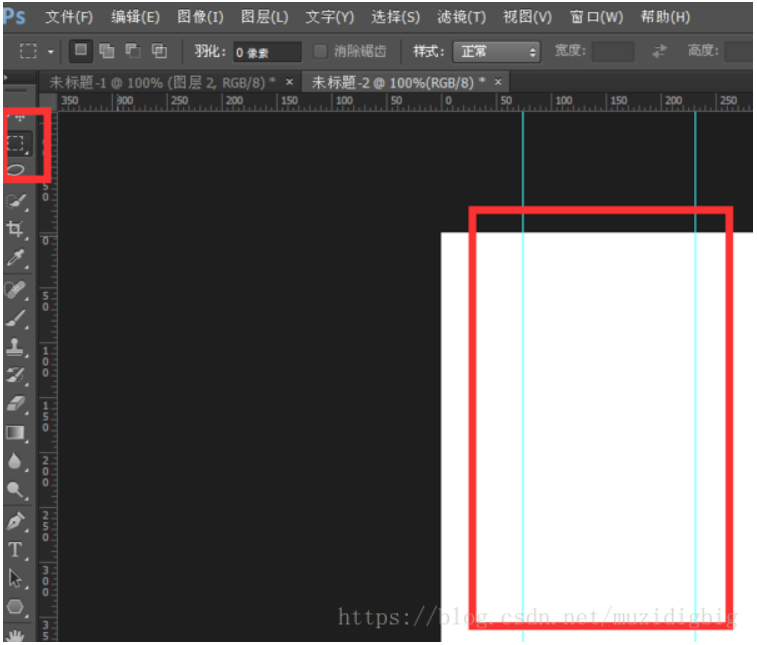Screen dimensions: 757x645
Task: Click the Photoshop Ps logo
Action: (x=14, y=17)
